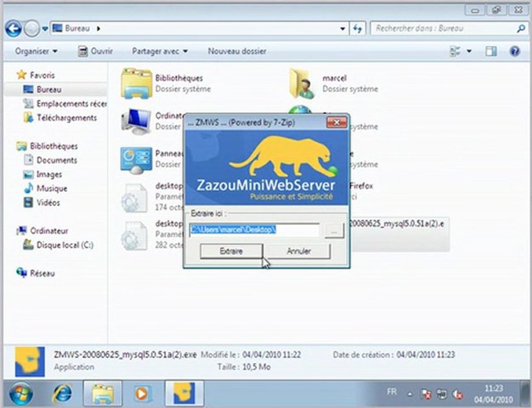
Task: Click the Date de création value in details pane
Action: coord(425,355)
